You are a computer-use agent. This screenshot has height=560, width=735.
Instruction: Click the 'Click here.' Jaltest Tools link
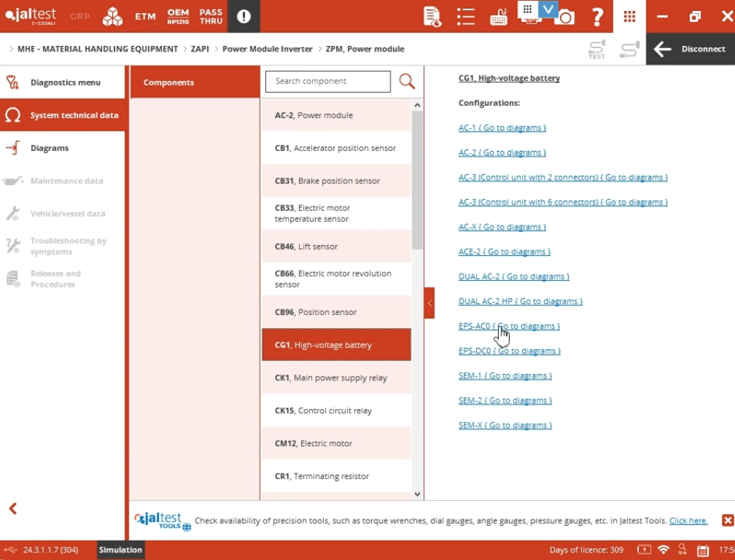tap(688, 521)
